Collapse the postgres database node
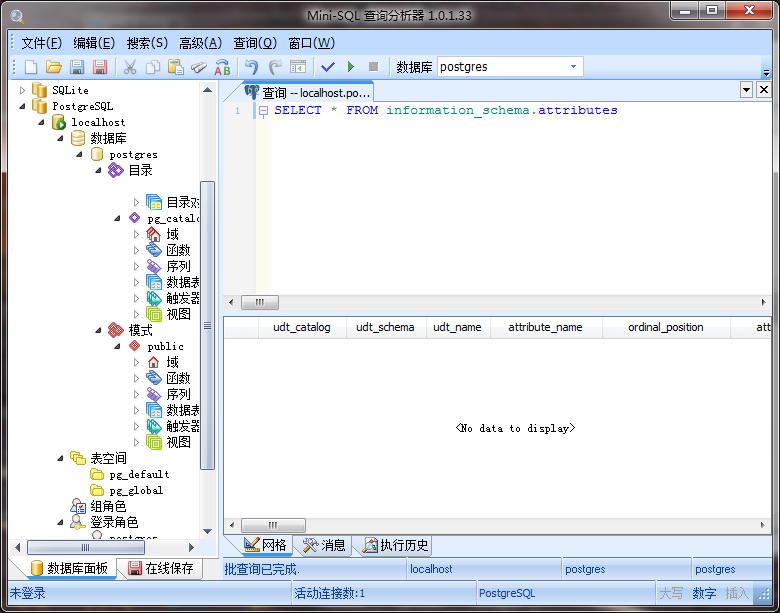 point(80,155)
